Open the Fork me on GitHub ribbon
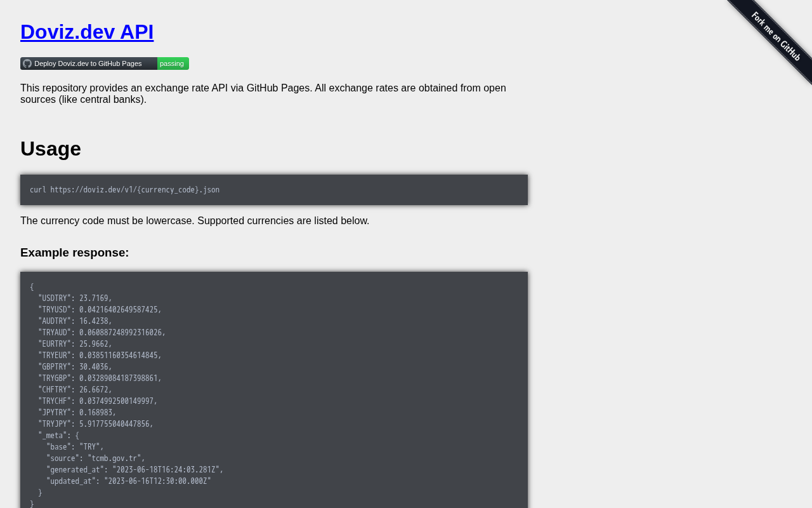The image size is (812, 508). 776,37
